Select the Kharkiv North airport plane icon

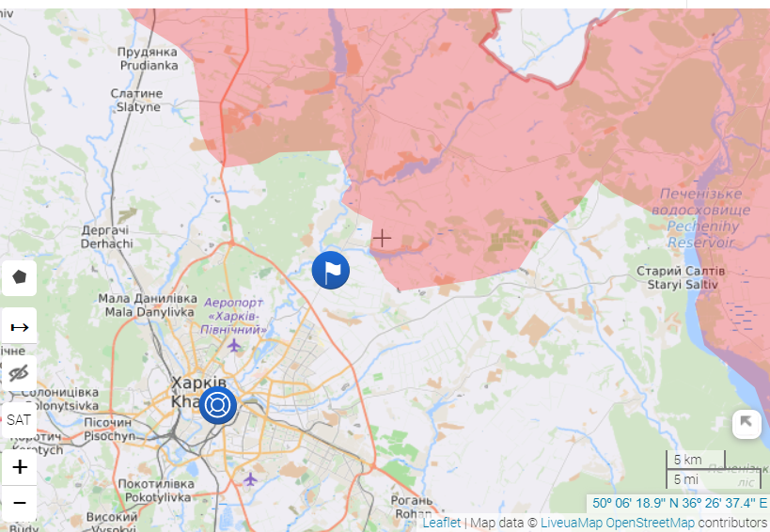pyautogui.click(x=234, y=346)
